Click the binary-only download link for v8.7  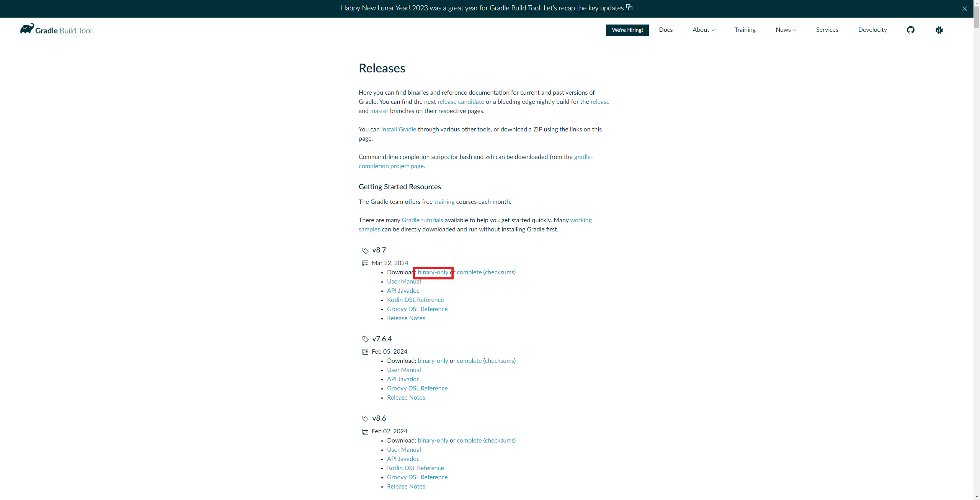pyautogui.click(x=433, y=272)
